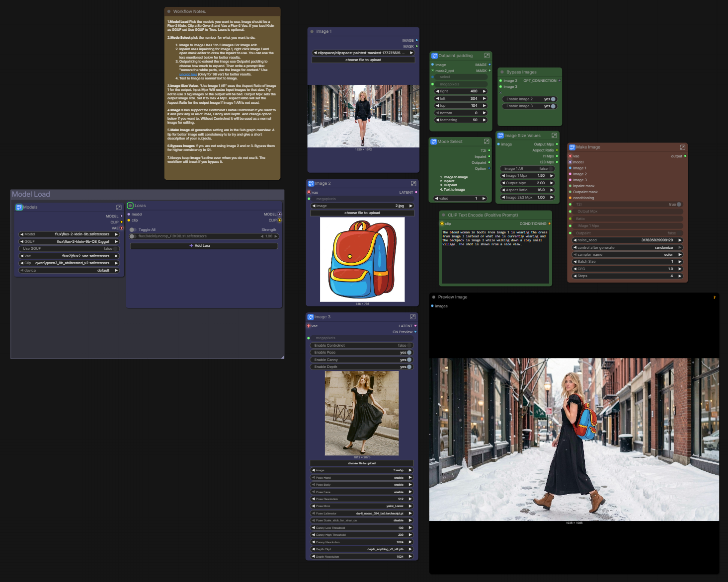The image size is (728, 582).
Task: Open the Depth Ckpt model dropdown
Action: 362,549
